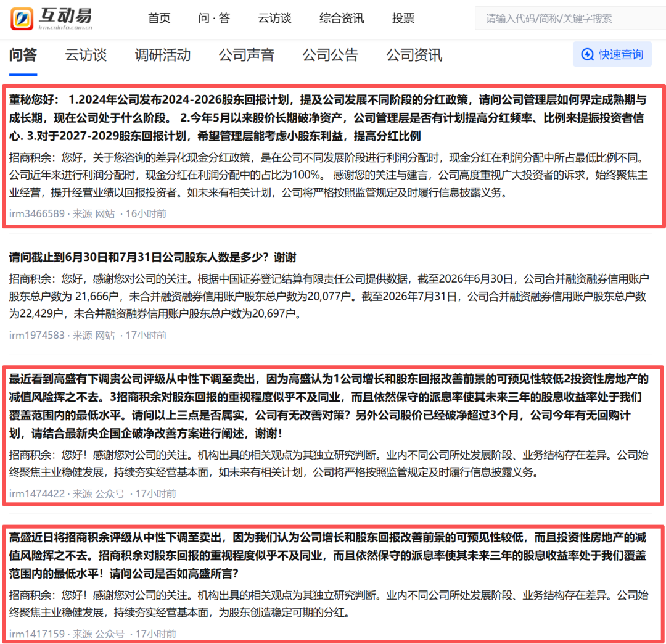
Task: Switch to the 云访谈 company tab
Action: coord(86,55)
